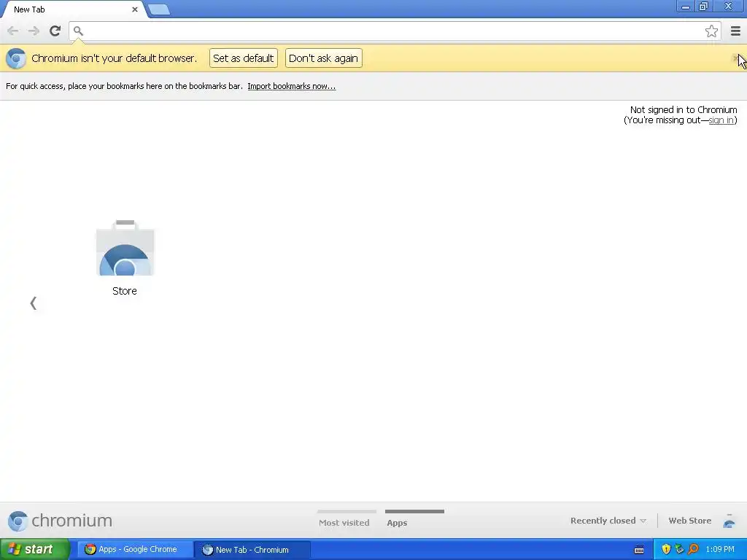747x560 pixels.
Task: Open Import bookmarks now link
Action: point(292,86)
